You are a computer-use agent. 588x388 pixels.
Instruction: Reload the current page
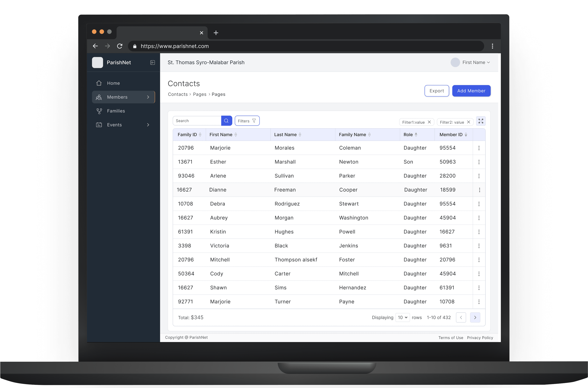(120, 46)
